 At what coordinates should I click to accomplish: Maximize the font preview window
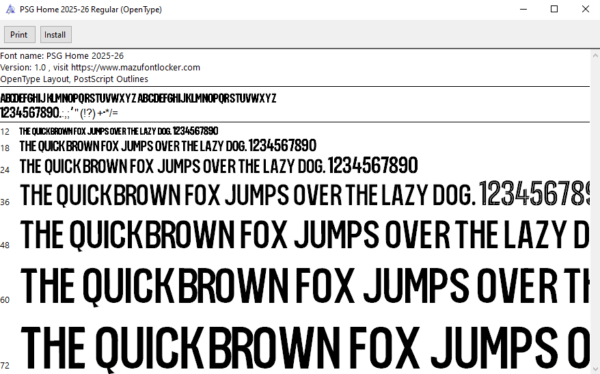(x=554, y=9)
